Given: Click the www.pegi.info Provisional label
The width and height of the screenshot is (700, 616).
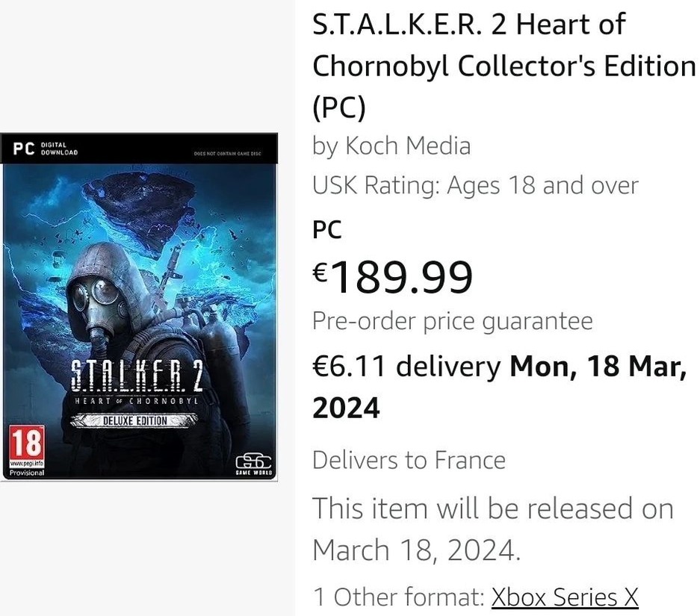Looking at the screenshot, I should [x=25, y=468].
